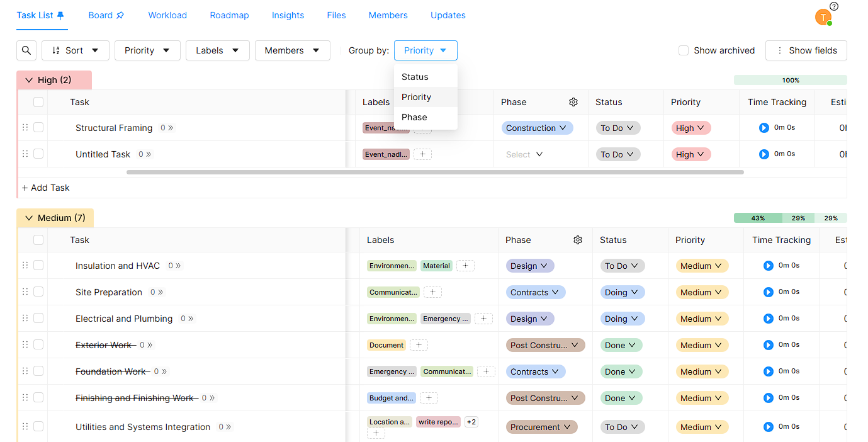Click Phase column gear icon in High group
The image size is (868, 442).
[573, 102]
